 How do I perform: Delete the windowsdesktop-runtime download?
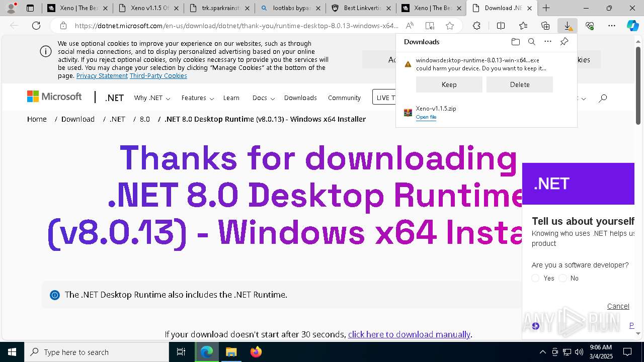click(x=520, y=84)
